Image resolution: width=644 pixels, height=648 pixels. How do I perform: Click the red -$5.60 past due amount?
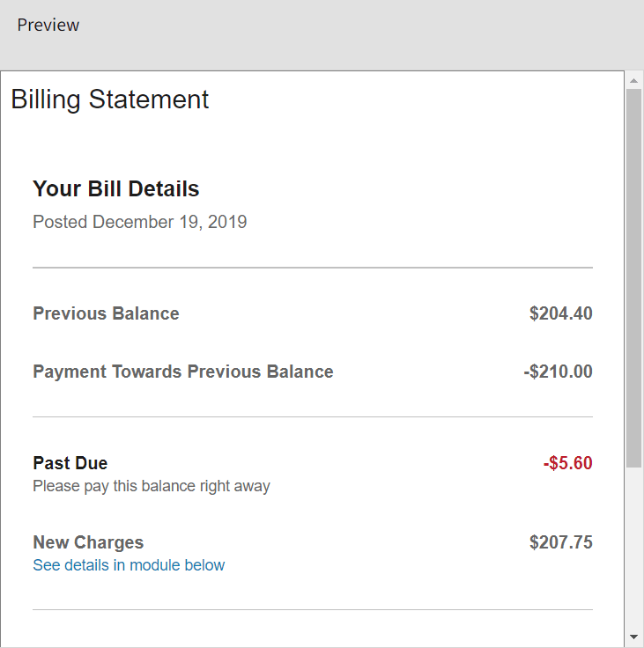point(567,463)
